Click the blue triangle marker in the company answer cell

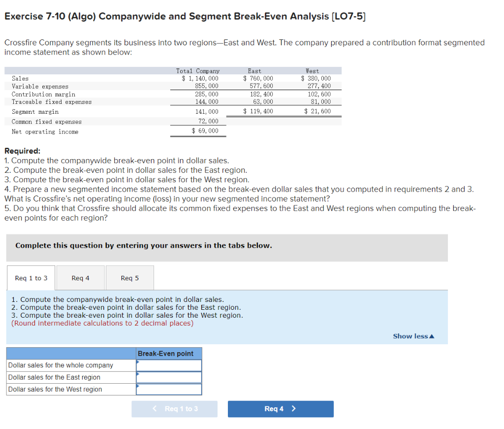(138, 363)
